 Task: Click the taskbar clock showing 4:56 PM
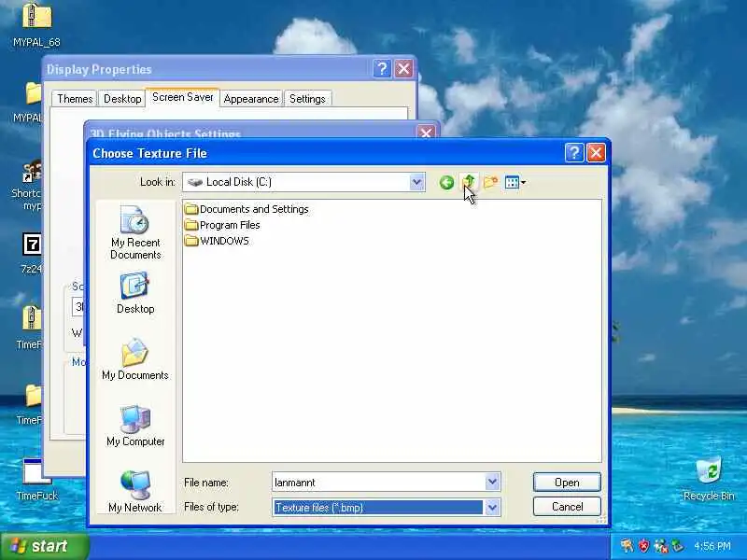pyautogui.click(x=712, y=546)
